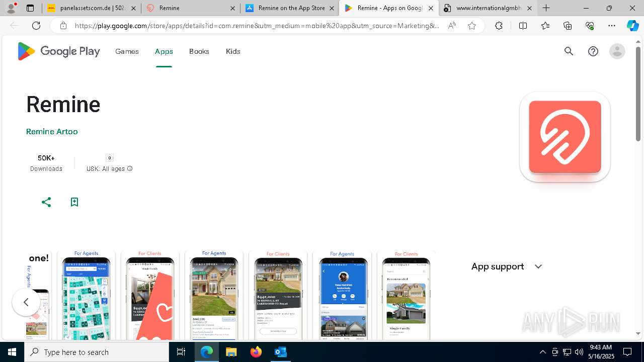Open Browser essentials heart icon
This screenshot has height=362, width=644.
point(590,26)
